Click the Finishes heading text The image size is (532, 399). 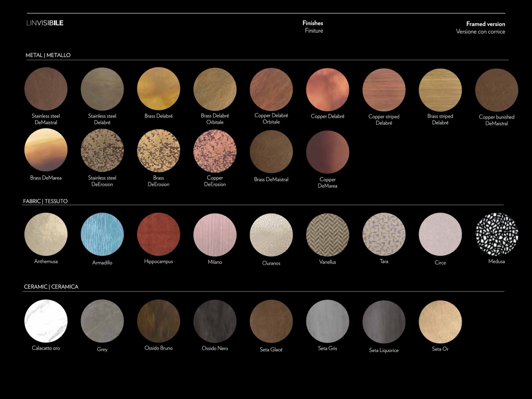[313, 23]
